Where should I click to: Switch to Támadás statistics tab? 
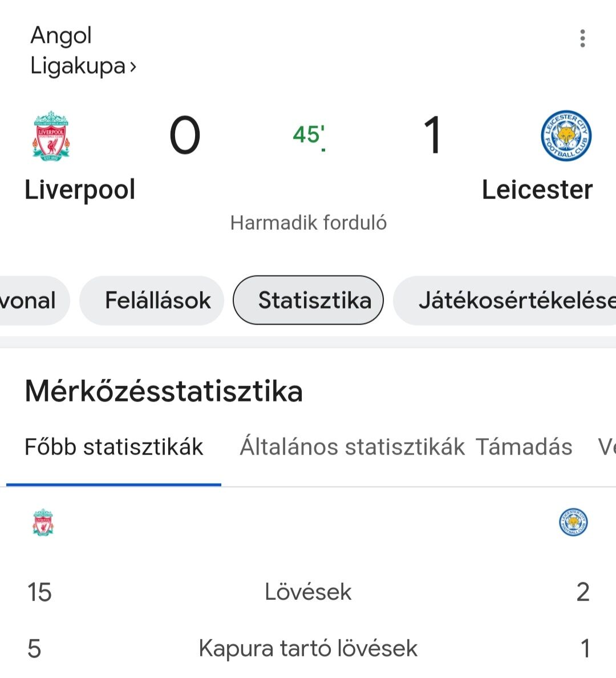(524, 447)
